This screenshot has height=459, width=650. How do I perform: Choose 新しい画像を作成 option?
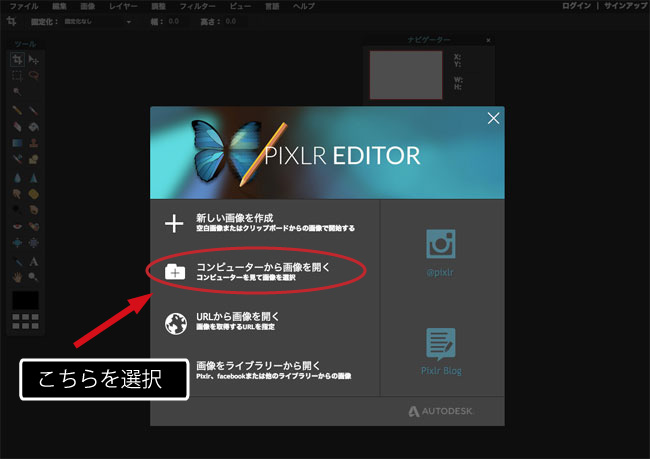tap(260, 223)
